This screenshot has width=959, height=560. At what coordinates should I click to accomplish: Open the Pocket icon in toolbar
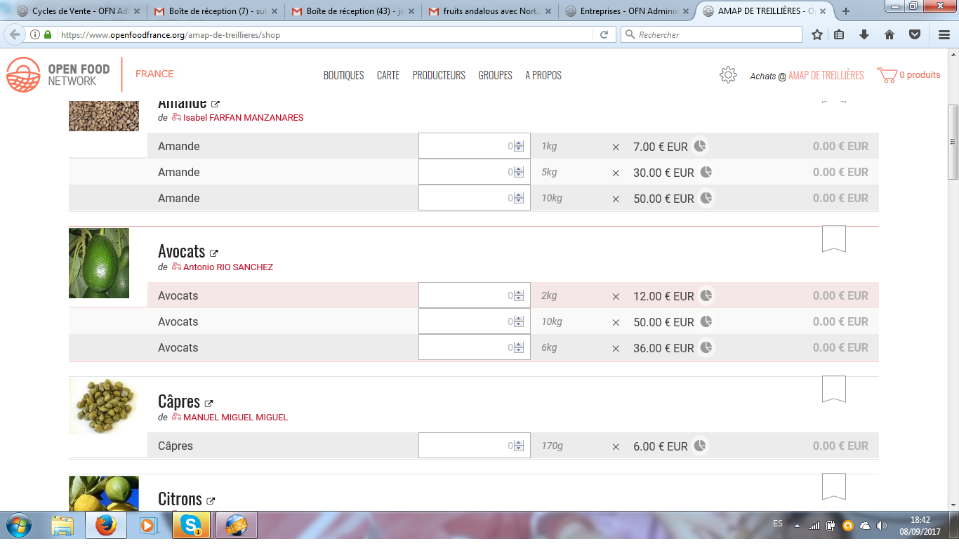tap(915, 34)
